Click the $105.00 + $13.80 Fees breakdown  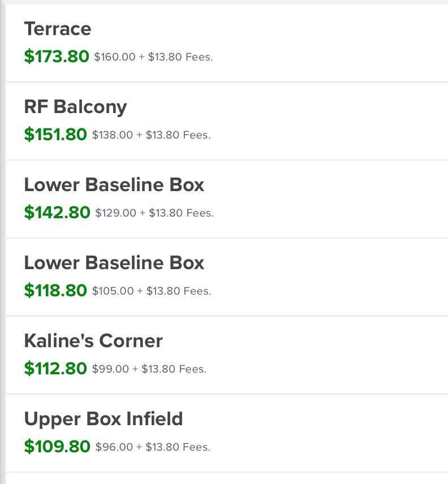pos(151,291)
